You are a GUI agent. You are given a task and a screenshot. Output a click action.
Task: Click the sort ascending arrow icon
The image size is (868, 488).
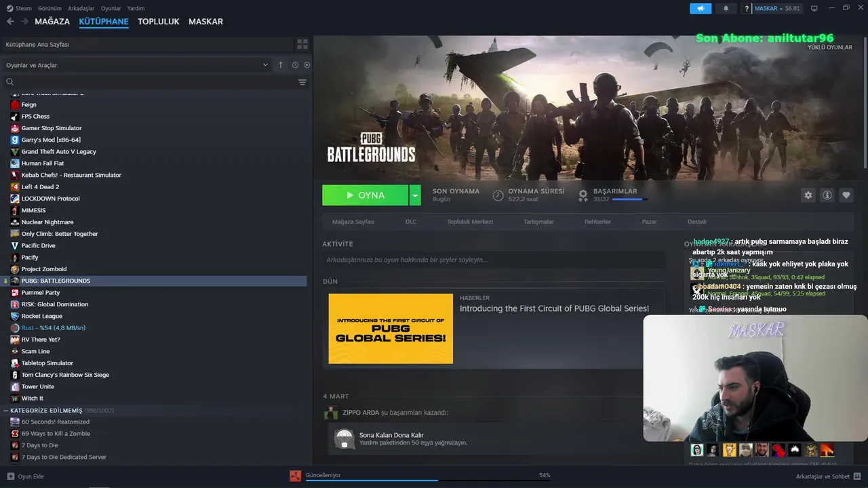(x=281, y=65)
